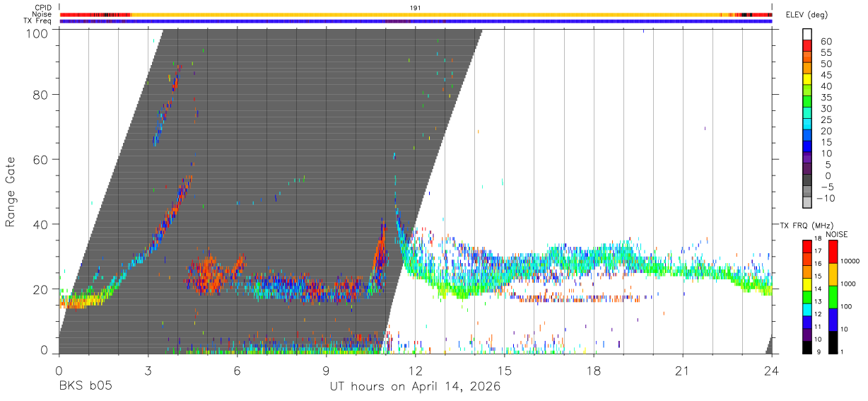Click x-axis hour tick 18
868x401 pixels.
tap(594, 371)
